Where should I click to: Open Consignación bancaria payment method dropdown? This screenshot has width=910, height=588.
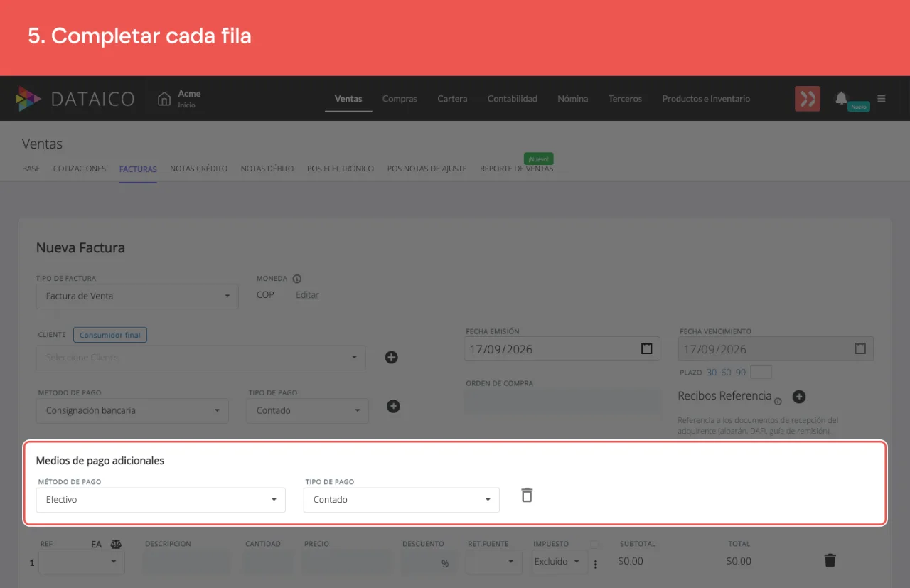[132, 410]
